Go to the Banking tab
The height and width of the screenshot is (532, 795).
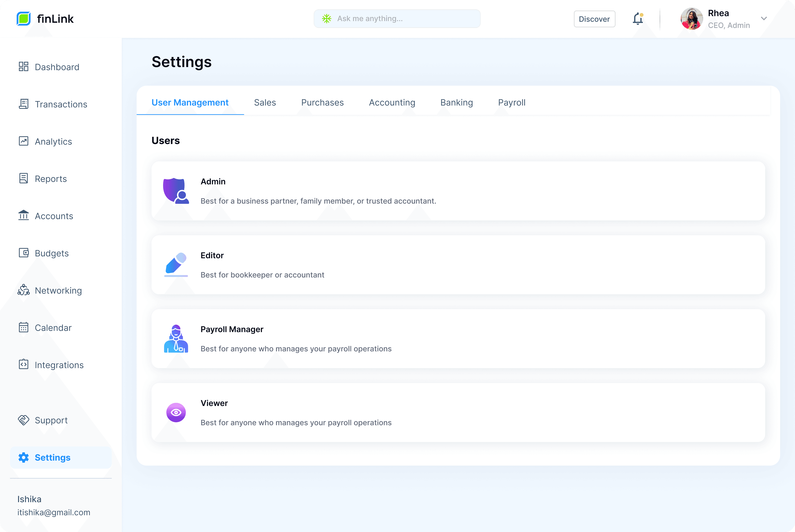coord(457,102)
